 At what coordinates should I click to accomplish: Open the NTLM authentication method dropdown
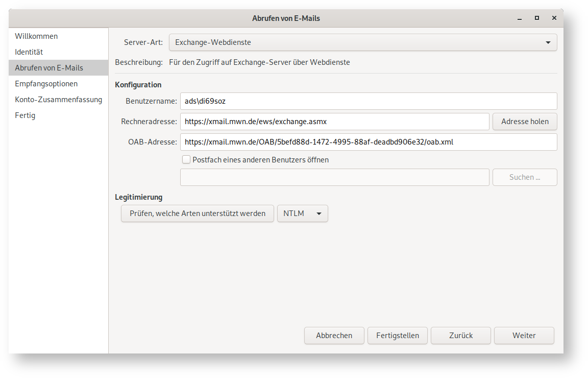[x=302, y=214]
